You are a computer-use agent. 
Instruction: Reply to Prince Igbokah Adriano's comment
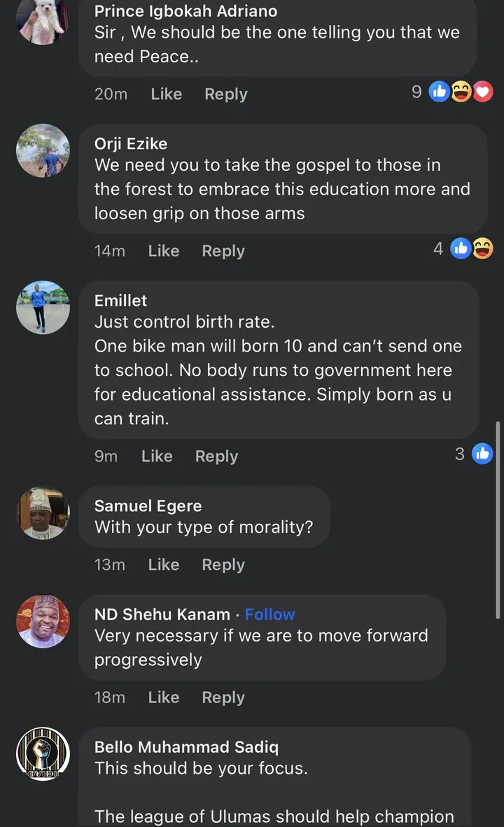point(225,94)
